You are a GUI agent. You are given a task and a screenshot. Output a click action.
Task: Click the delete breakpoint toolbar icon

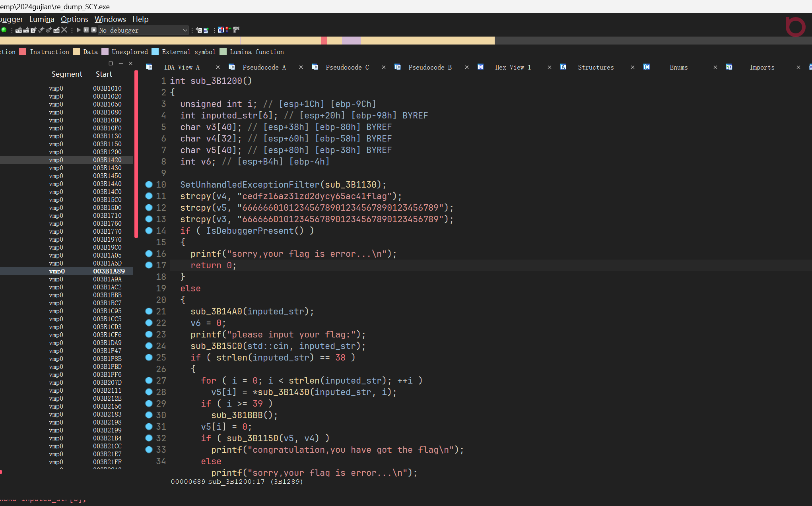pos(236,30)
